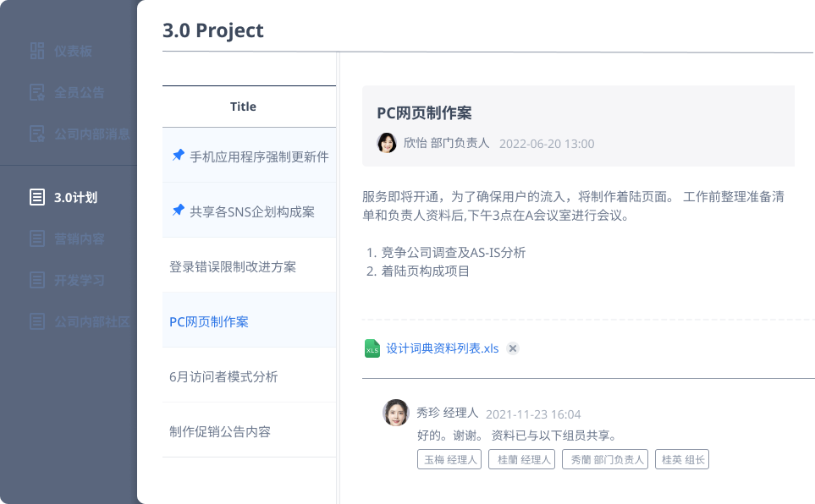Open the 设计词典资料列表.xls file link
Image resolution: width=815 pixels, height=504 pixels.
pyautogui.click(x=443, y=348)
